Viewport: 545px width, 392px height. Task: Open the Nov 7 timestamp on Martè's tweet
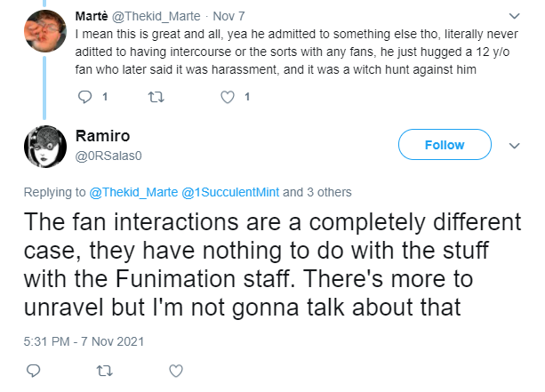point(228,16)
